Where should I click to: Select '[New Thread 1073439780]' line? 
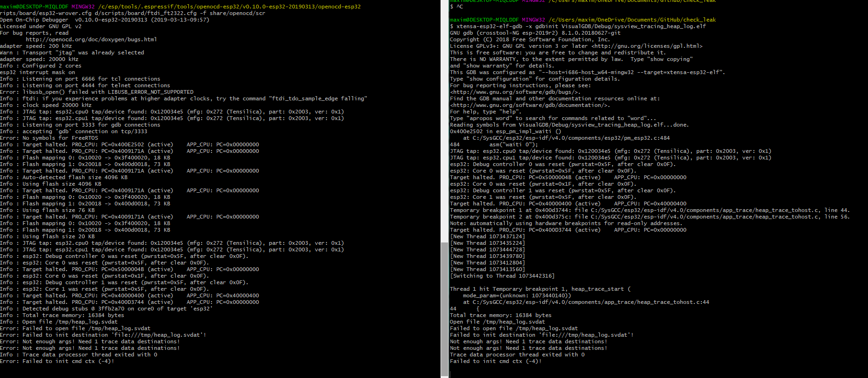487,256
